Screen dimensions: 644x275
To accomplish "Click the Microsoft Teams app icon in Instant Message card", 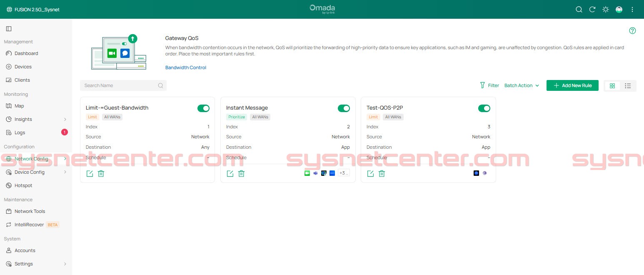I will click(315, 173).
